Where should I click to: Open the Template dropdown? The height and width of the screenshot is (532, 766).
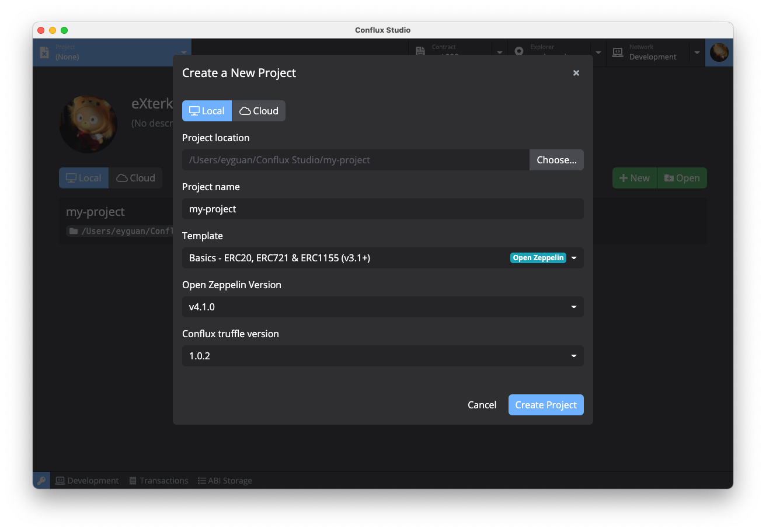click(383, 258)
